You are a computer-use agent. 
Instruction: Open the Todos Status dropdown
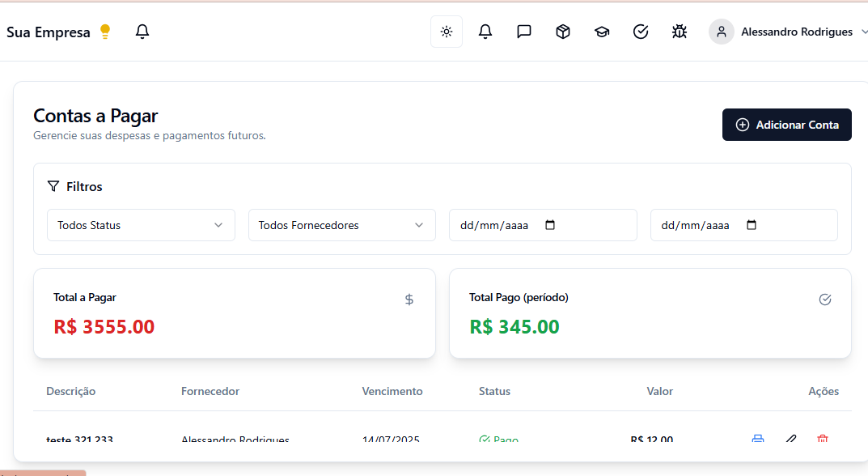click(141, 225)
